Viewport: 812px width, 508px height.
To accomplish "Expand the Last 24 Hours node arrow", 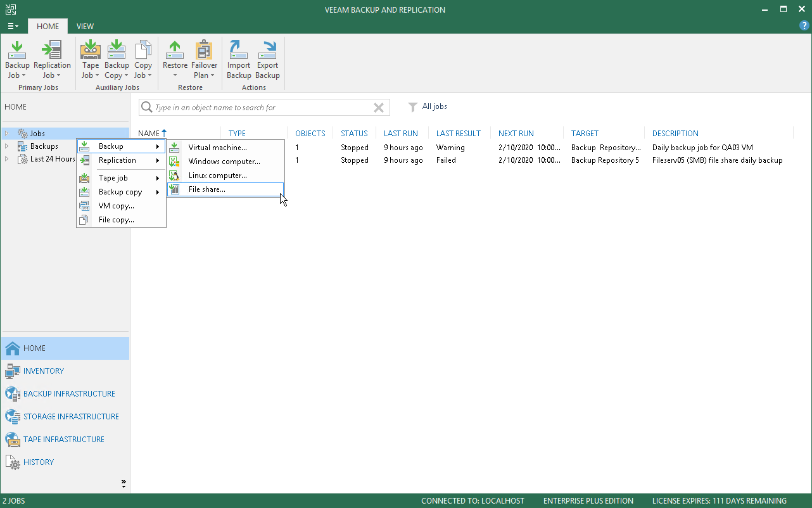I will coord(7,159).
